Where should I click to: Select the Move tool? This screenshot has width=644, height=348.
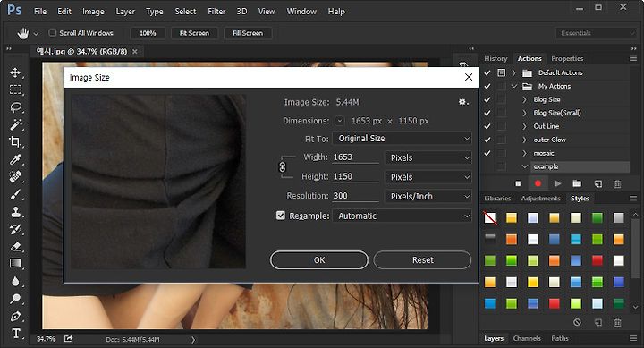coord(15,72)
